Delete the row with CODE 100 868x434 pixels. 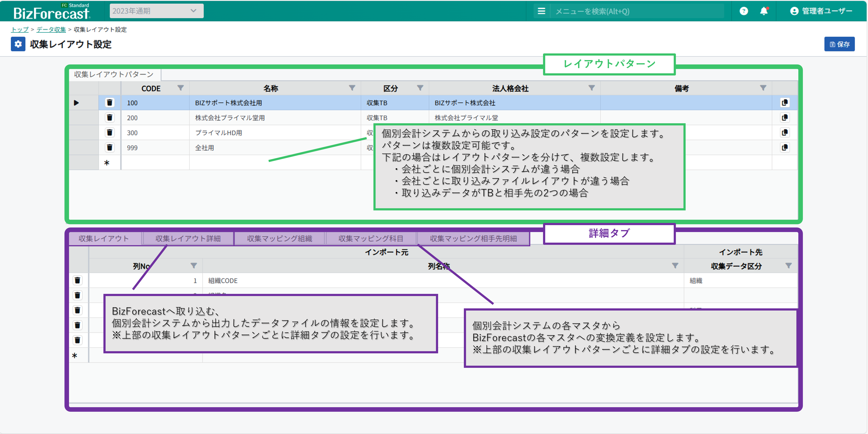109,103
